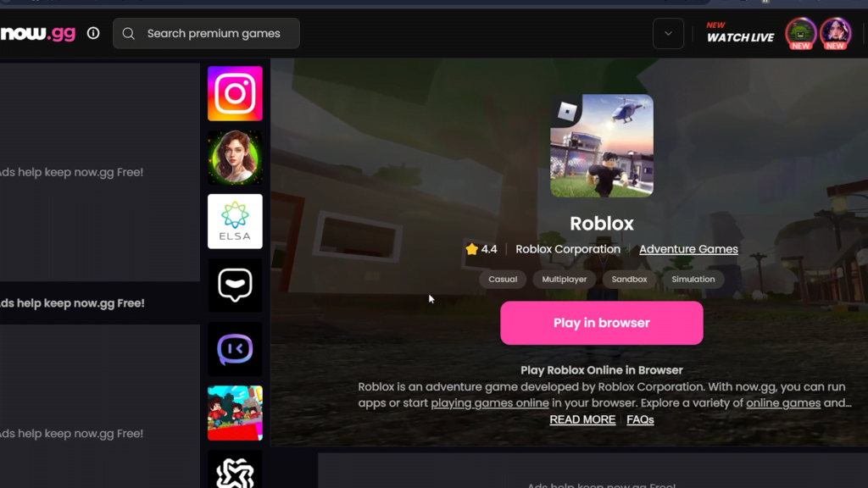Open the girl portrait app icon
The height and width of the screenshot is (488, 868).
click(x=235, y=157)
